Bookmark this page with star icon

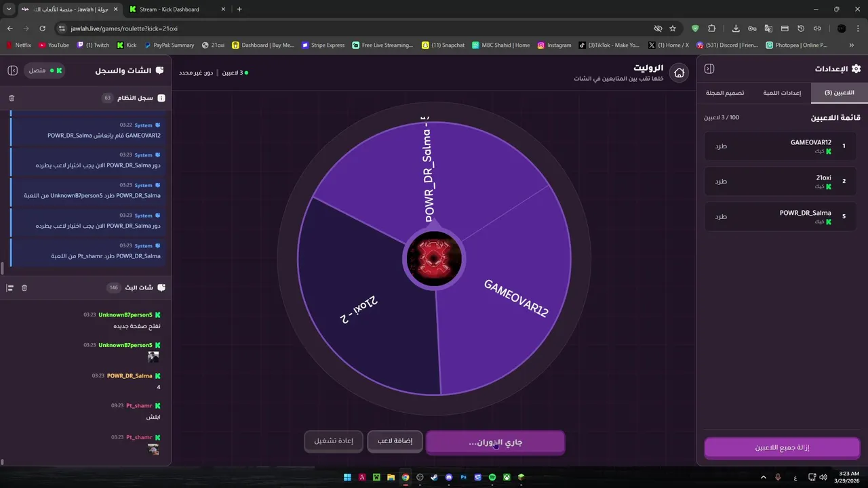tap(673, 28)
